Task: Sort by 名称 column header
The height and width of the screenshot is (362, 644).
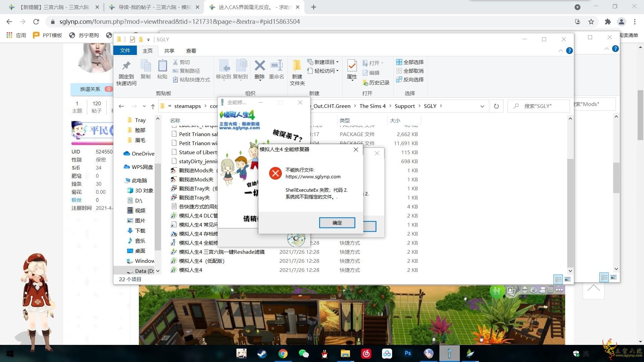Action: click(x=175, y=120)
